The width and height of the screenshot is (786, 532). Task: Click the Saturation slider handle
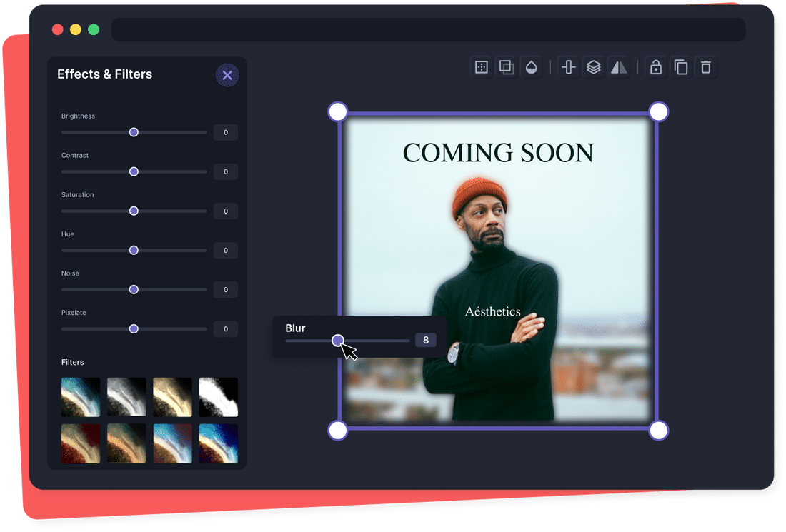[x=133, y=211]
